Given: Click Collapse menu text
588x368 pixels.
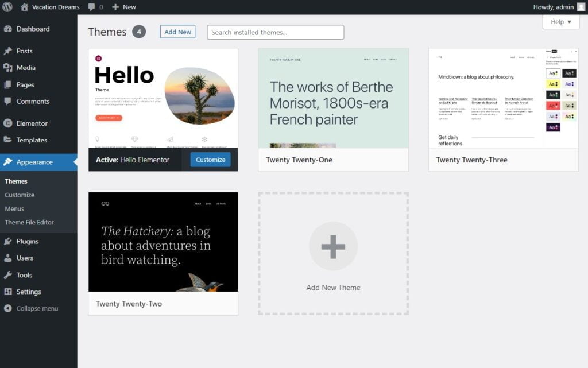Looking at the screenshot, I should 37,308.
